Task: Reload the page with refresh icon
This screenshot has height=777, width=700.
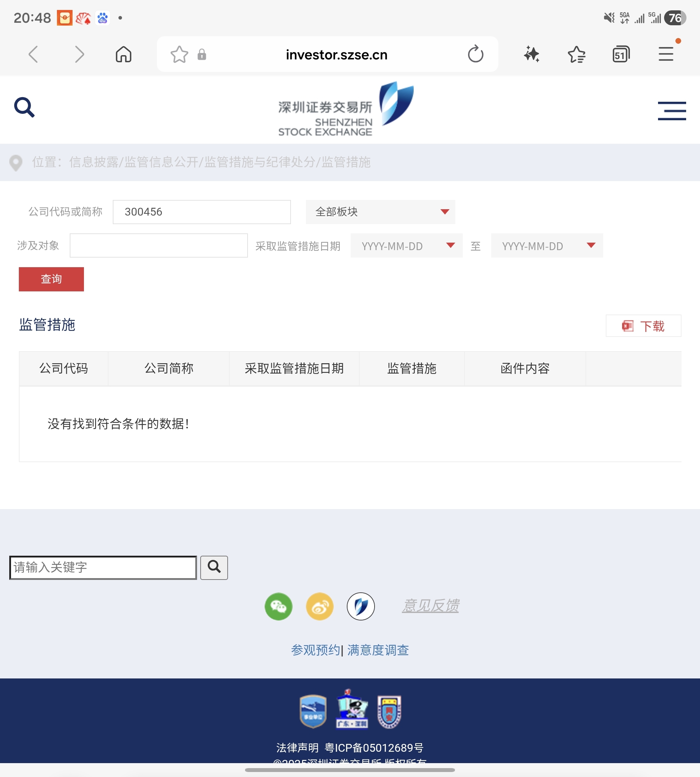Action: pyautogui.click(x=476, y=54)
